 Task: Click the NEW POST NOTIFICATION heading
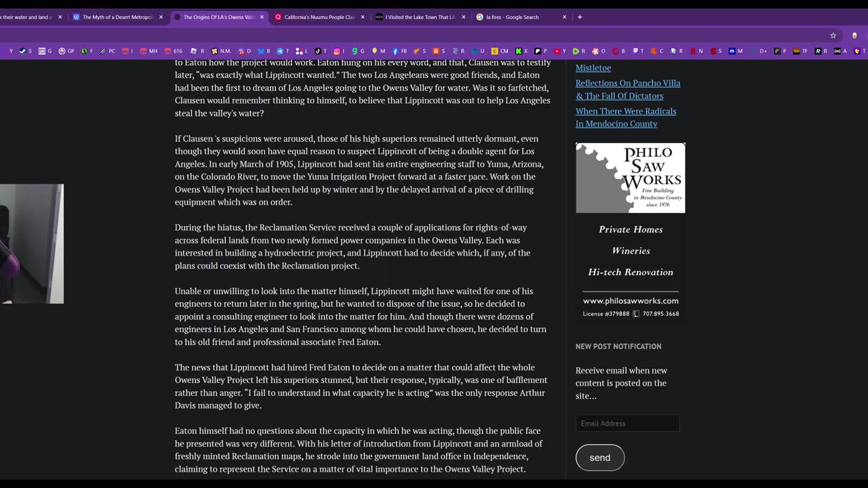pos(618,346)
